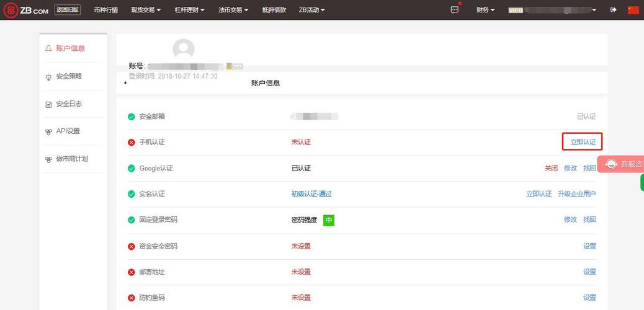
Task: Click the 做市商计划 sidebar icon
Action: coord(48,159)
